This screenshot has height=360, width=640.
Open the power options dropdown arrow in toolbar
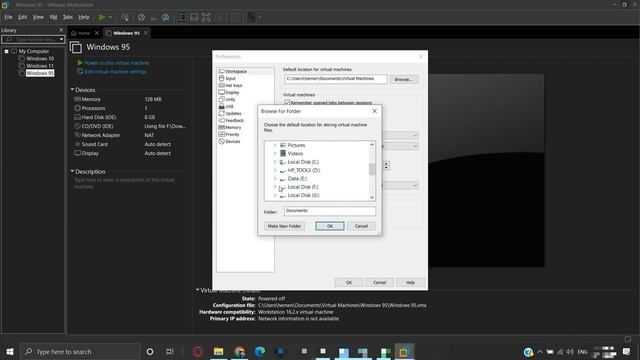(x=110, y=17)
